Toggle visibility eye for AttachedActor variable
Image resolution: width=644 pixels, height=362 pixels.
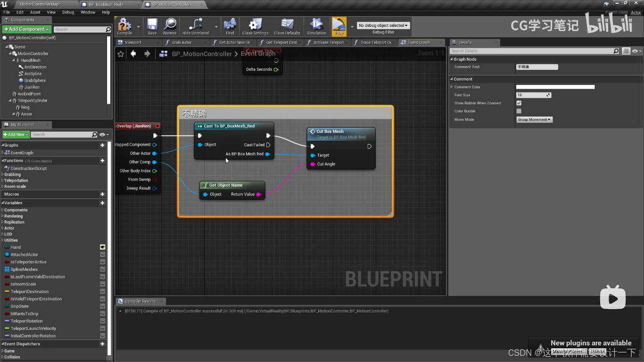point(102,254)
